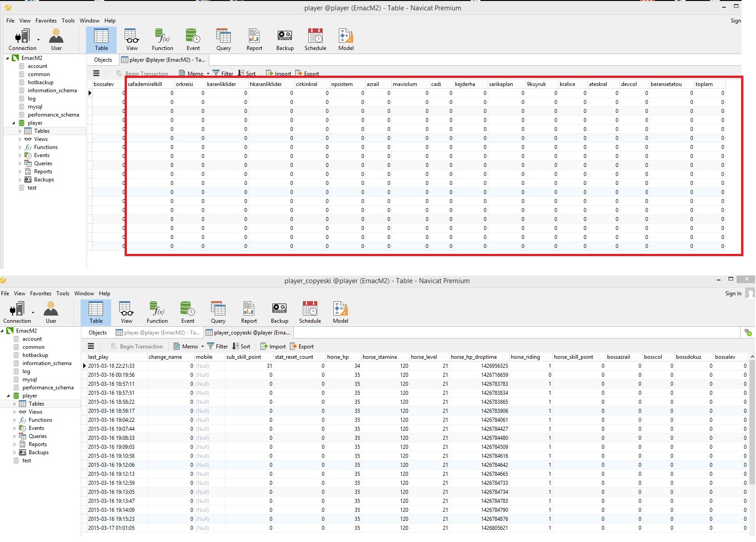Select test database in lower window tree

click(27, 461)
